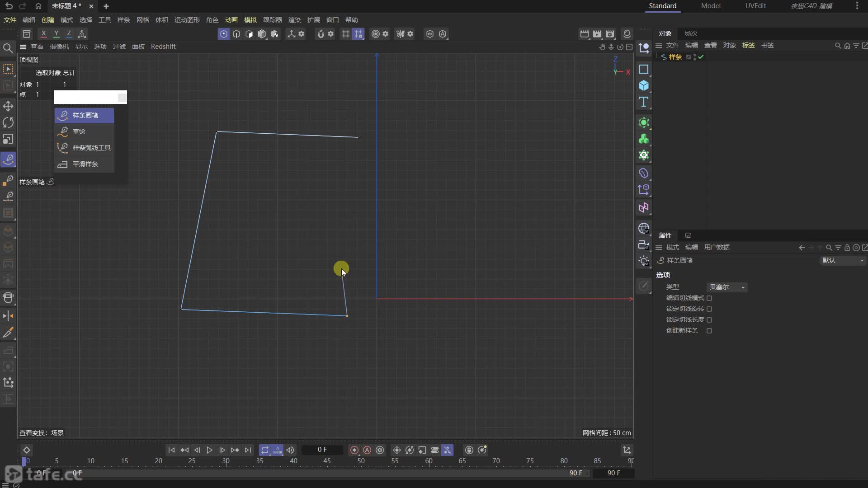The width and height of the screenshot is (868, 488).
Task: Click the viewport hamburger menu icon
Action: coord(23,47)
